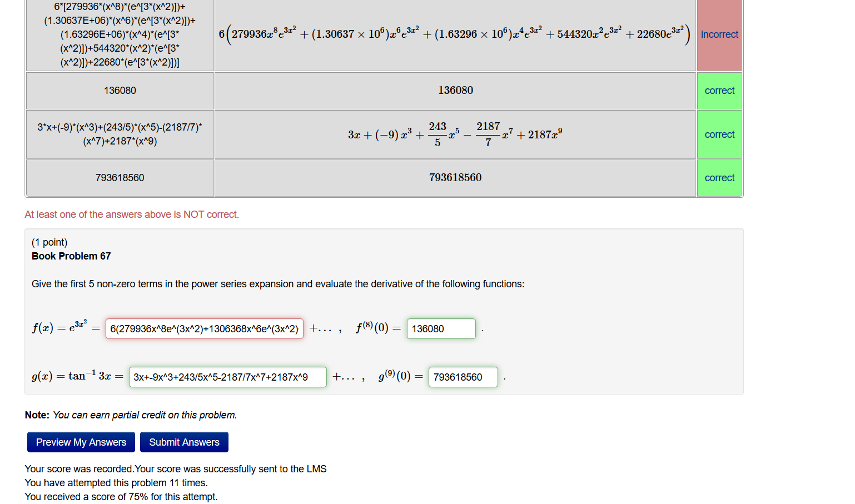Click the f(x) power series answer input box

click(x=204, y=328)
